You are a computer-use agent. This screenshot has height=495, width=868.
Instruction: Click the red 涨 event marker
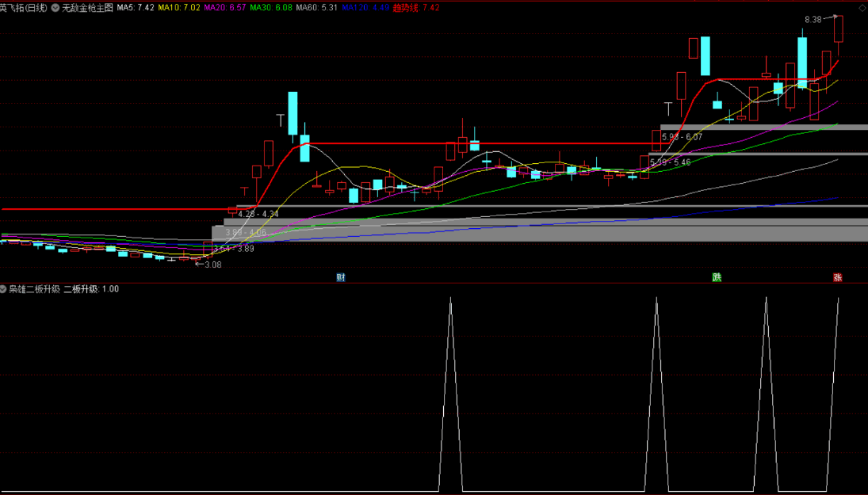(x=838, y=277)
